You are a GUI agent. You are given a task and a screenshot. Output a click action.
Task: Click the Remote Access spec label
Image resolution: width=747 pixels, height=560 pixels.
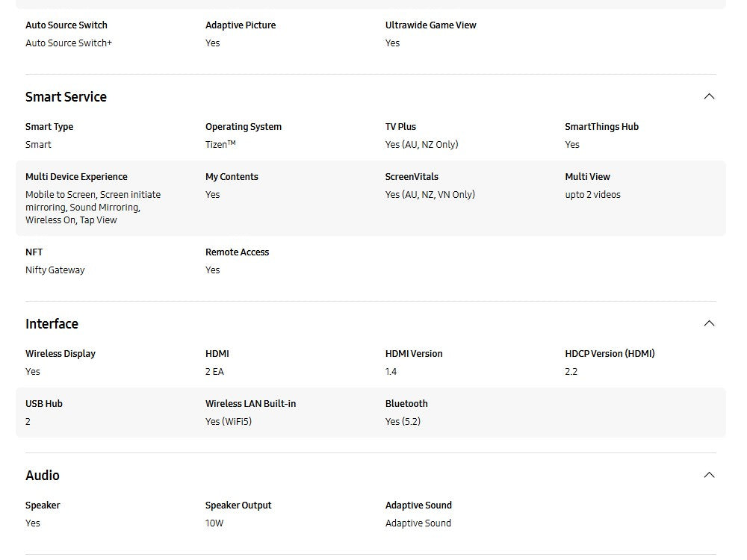pyautogui.click(x=237, y=252)
